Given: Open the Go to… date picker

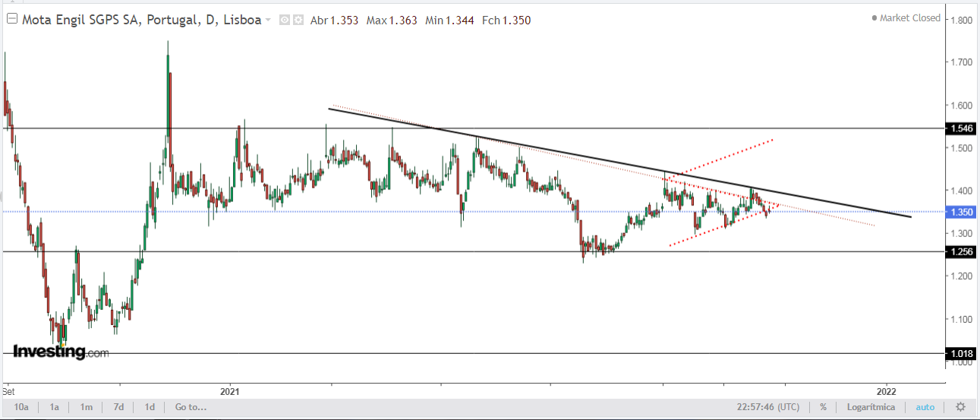Looking at the screenshot, I should click(191, 407).
